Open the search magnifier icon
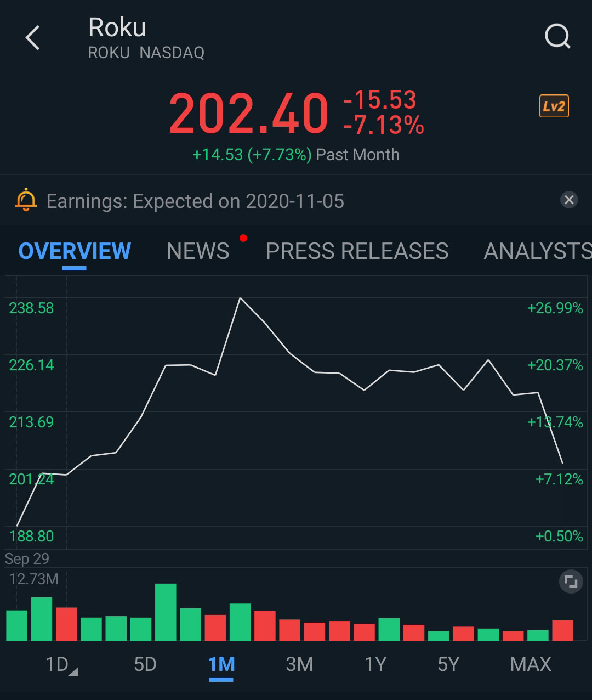The width and height of the screenshot is (592, 700). coord(557,37)
